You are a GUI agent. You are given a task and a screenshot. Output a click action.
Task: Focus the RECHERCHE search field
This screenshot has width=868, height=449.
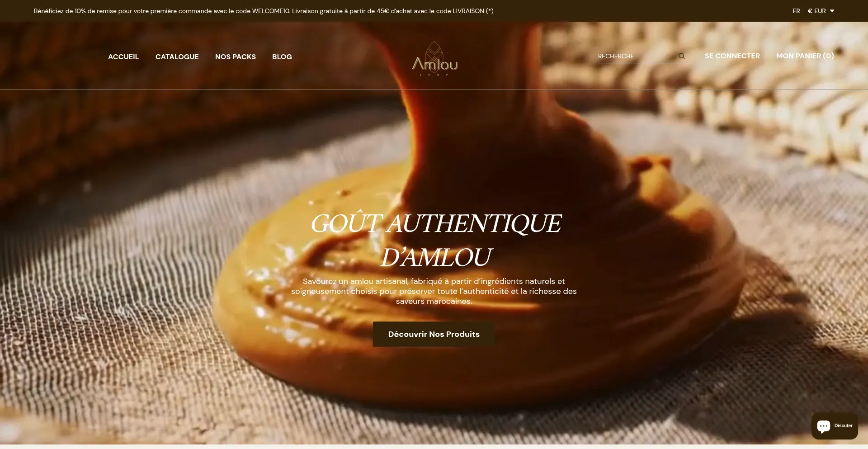(637, 56)
